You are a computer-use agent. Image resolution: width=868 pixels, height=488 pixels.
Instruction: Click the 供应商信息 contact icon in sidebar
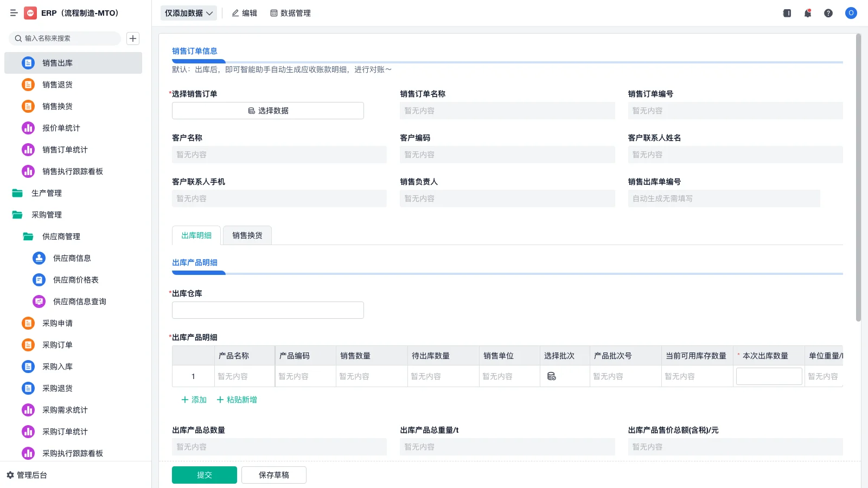click(39, 258)
